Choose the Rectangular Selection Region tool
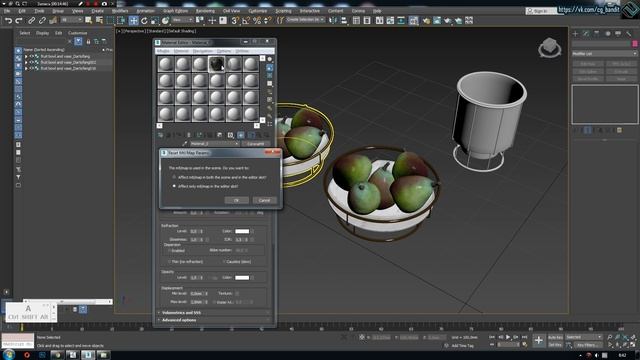 pyautogui.click(x=110, y=20)
